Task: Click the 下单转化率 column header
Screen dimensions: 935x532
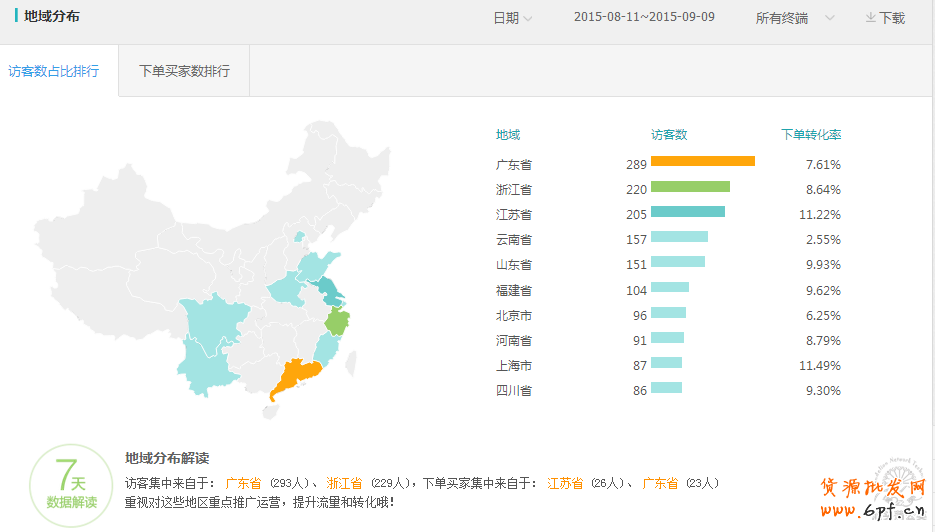Action: pyautogui.click(x=810, y=135)
